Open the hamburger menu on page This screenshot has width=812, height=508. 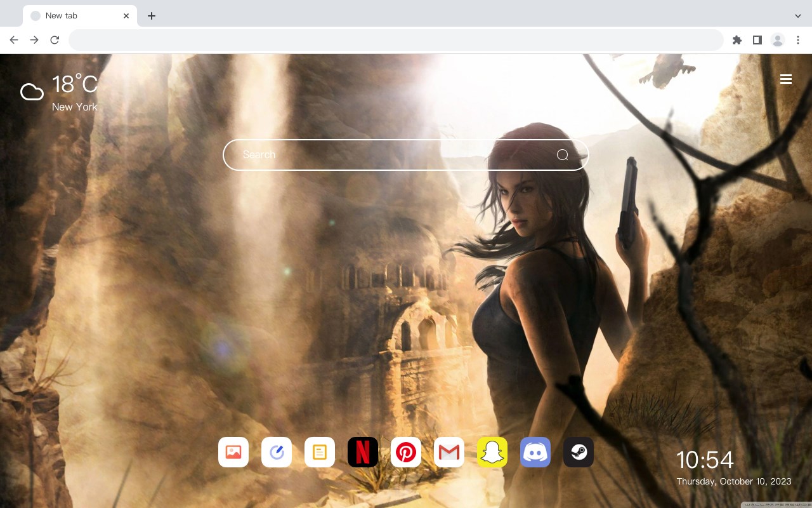click(786, 79)
